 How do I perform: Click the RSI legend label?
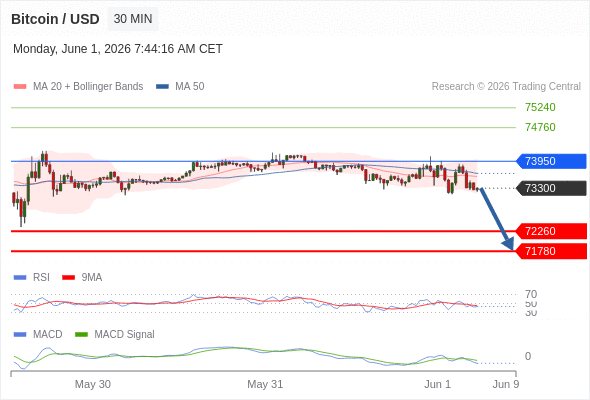point(41,278)
